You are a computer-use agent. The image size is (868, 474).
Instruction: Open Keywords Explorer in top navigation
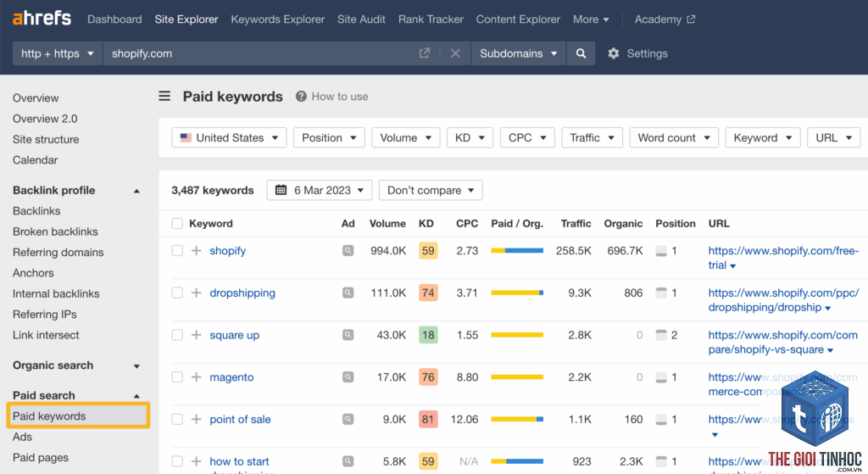coord(278,20)
